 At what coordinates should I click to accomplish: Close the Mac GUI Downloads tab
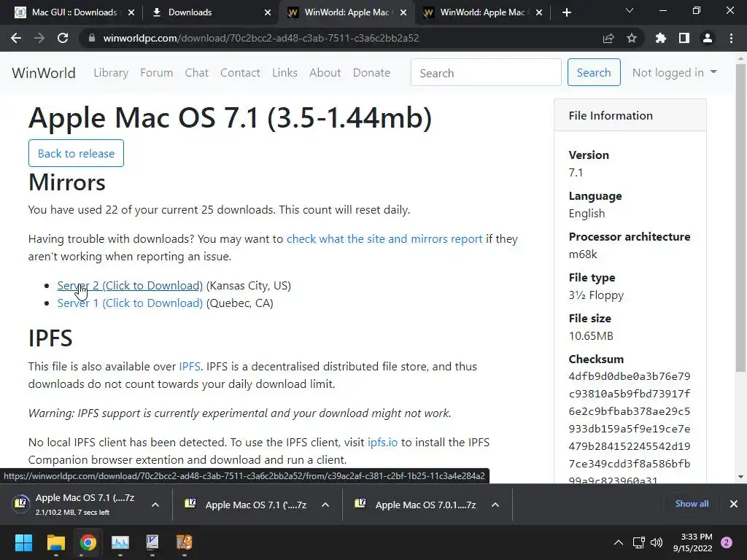coord(131,12)
